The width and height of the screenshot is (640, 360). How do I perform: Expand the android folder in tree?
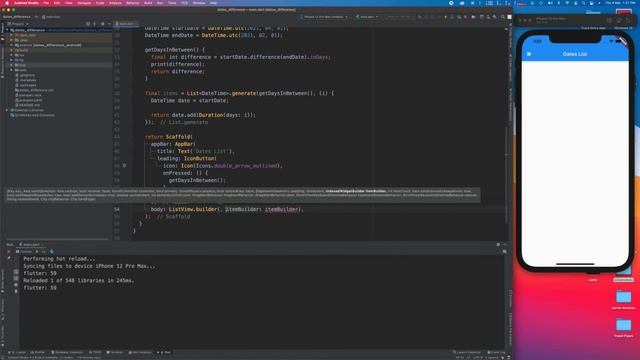point(12,45)
